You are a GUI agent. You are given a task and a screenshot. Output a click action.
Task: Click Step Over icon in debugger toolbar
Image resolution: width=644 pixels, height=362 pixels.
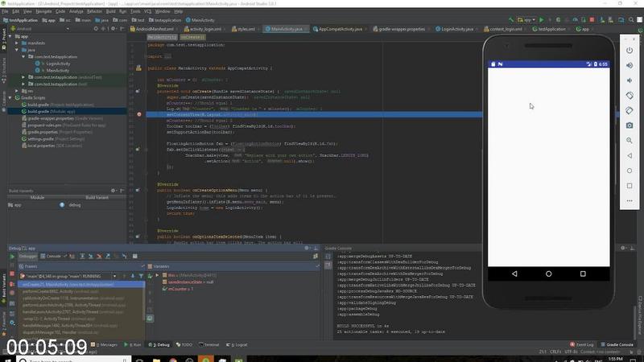point(82,256)
